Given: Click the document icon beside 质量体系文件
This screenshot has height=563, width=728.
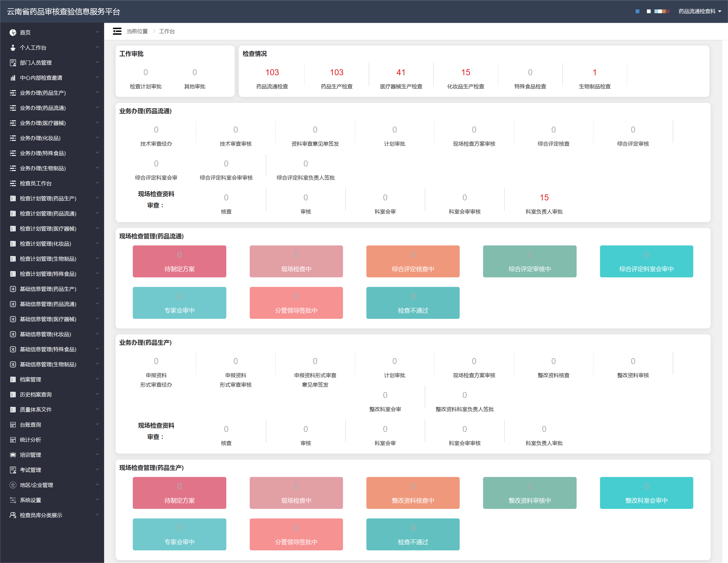Looking at the screenshot, I should 13,410.
